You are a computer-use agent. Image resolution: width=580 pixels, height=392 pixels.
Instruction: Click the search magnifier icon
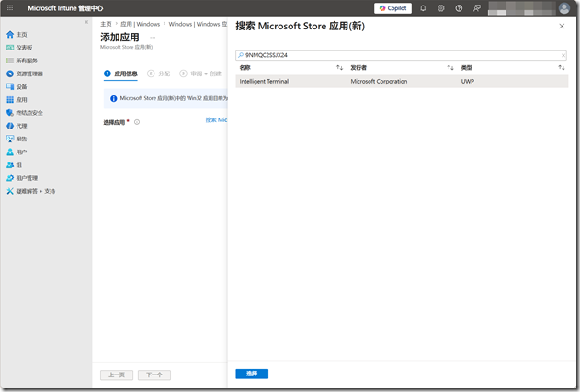coord(241,55)
